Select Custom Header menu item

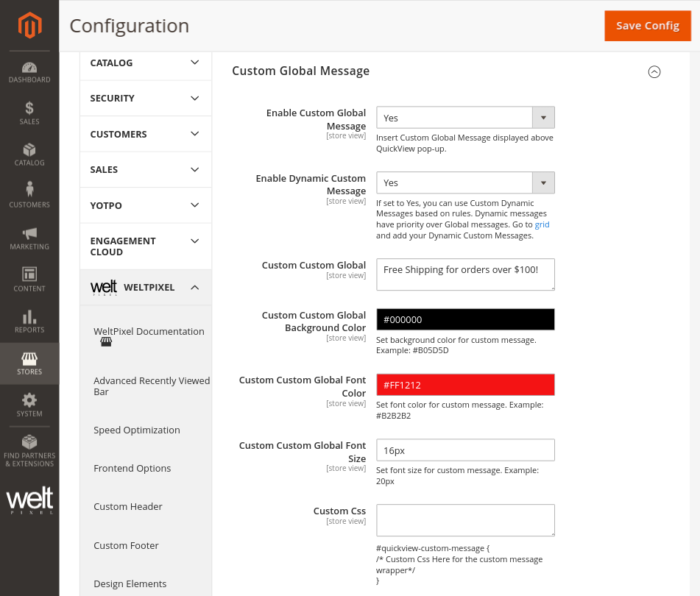128,507
